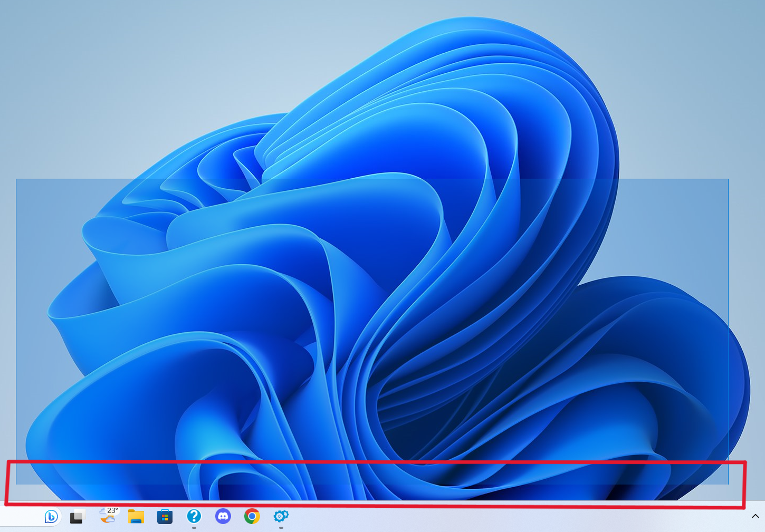Open Google Chrome from the taskbar
The width and height of the screenshot is (765, 532).
[x=252, y=517]
